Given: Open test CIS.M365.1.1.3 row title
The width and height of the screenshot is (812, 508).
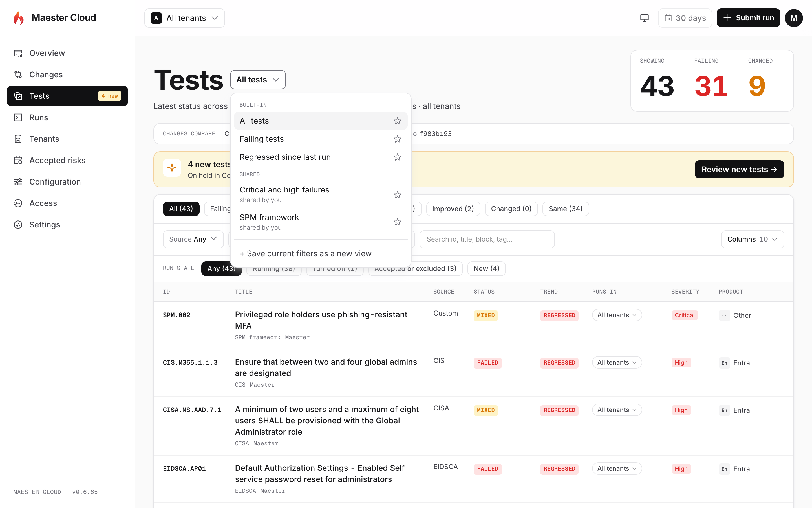Looking at the screenshot, I should pyautogui.click(x=326, y=367).
